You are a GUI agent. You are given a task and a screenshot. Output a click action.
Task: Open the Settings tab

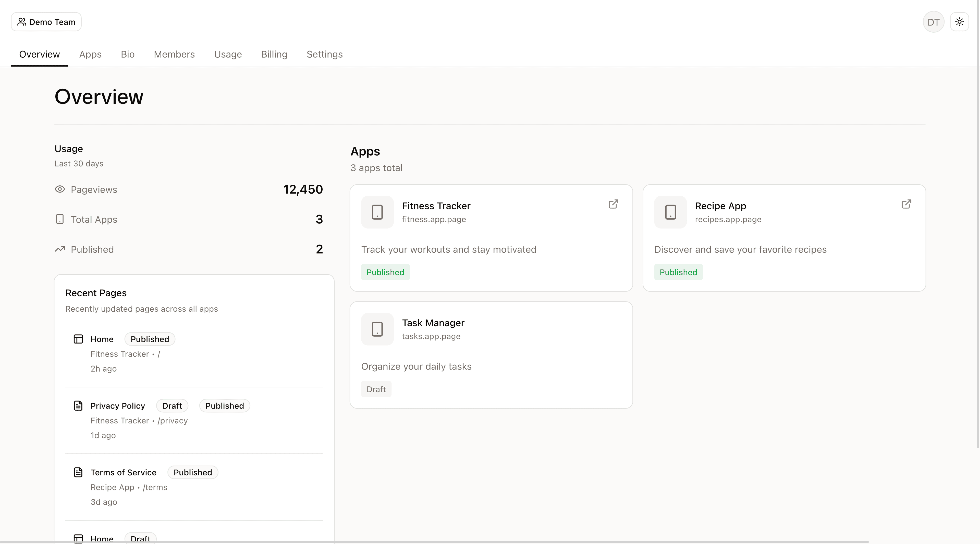(325, 54)
